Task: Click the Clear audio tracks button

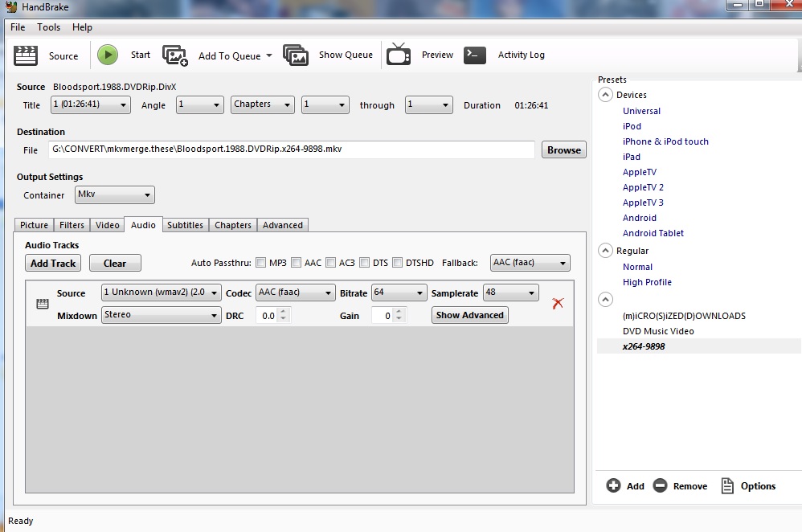Action: pyautogui.click(x=115, y=263)
